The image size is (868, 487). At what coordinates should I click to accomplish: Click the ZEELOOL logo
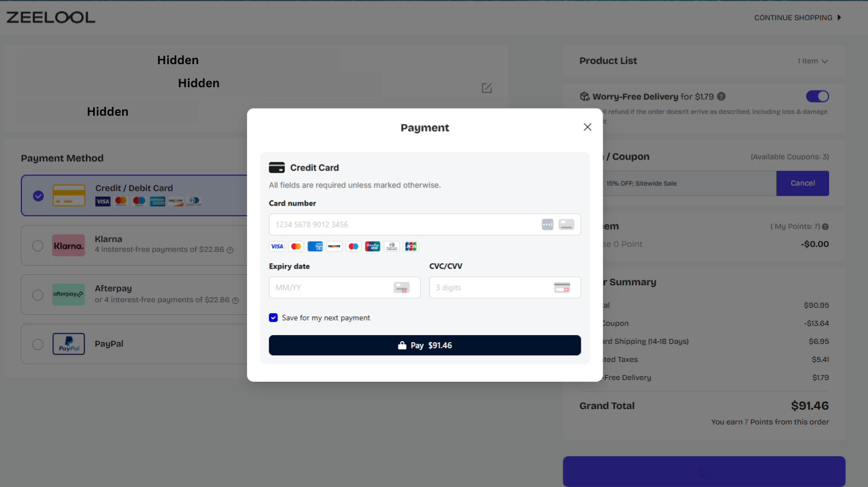(51, 18)
